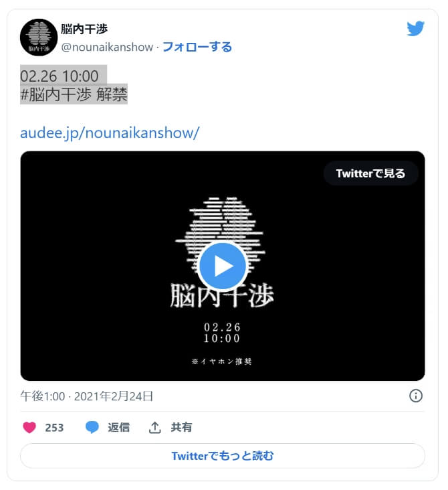Viewport: 448px width, 490px height.
Task: Open the tweet info circle icon
Action: pos(415,396)
